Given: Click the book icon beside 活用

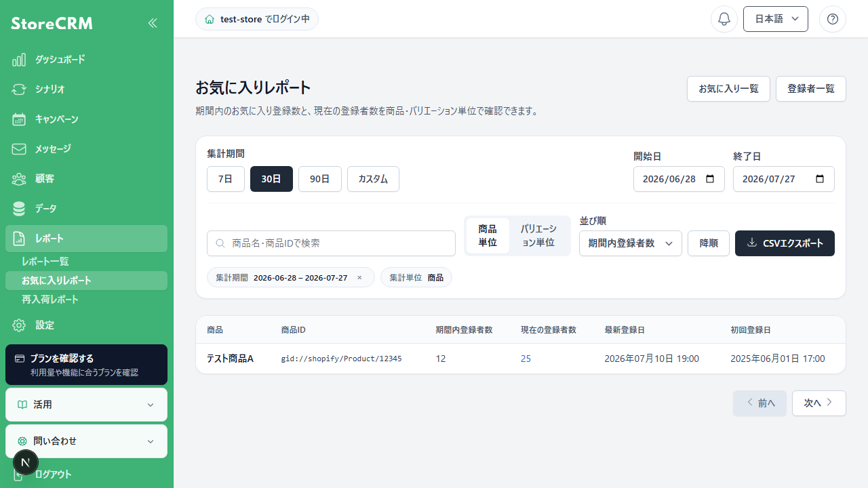Looking at the screenshot, I should pos(22,405).
